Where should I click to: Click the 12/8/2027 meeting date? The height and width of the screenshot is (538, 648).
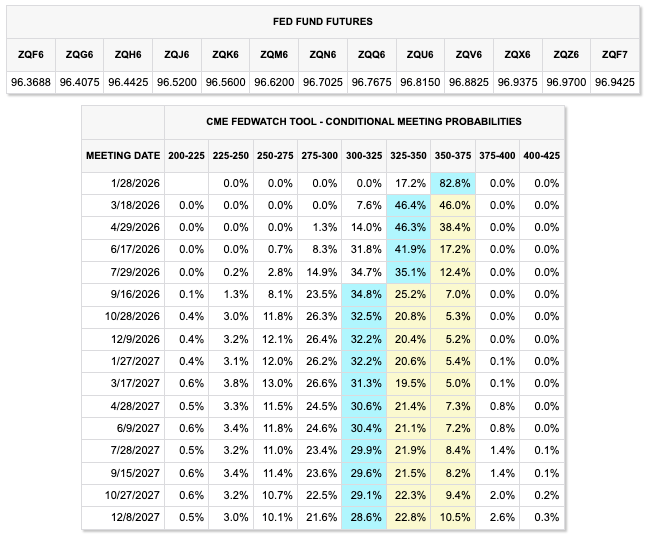click(x=135, y=517)
